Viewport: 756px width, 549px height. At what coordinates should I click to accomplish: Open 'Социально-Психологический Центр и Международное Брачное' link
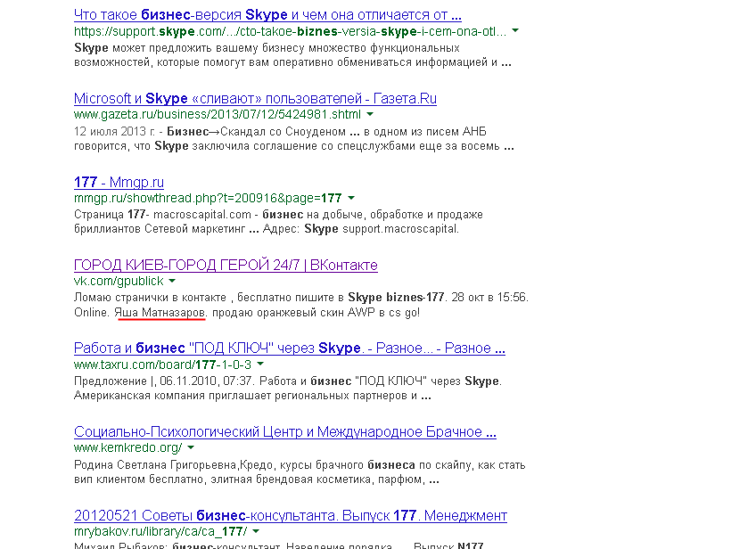coord(285,432)
